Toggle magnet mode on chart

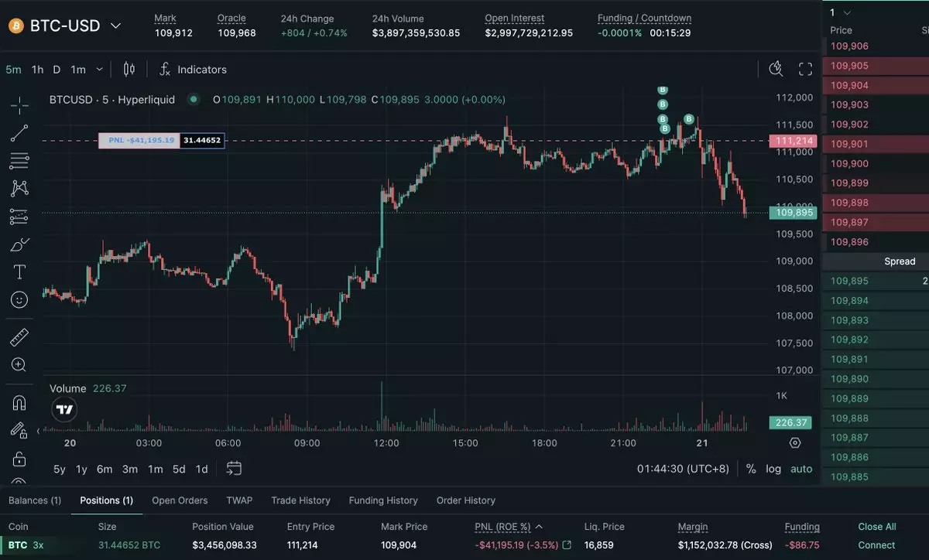pos(19,403)
